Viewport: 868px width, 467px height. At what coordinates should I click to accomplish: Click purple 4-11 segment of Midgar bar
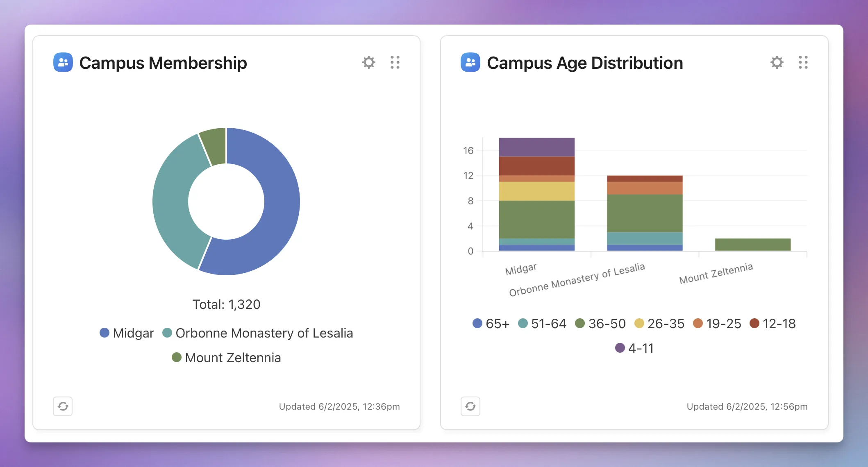[536, 147]
